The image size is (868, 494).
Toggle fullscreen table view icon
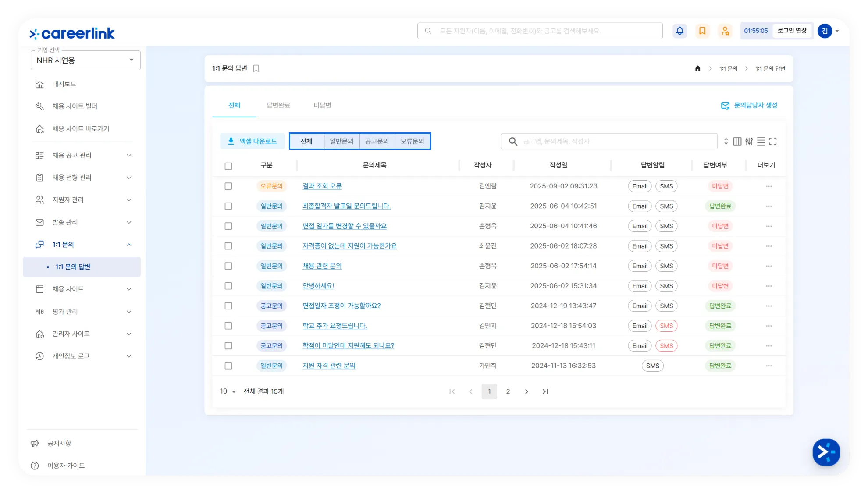pos(773,141)
